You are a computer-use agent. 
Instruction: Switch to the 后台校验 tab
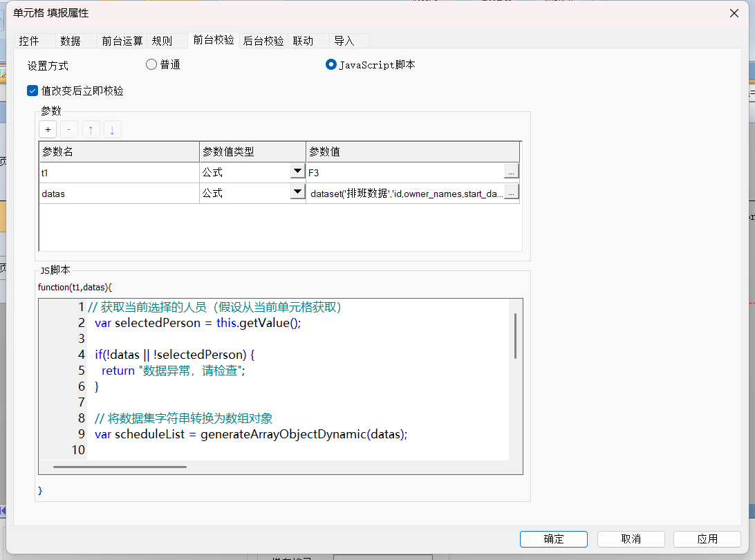point(263,41)
